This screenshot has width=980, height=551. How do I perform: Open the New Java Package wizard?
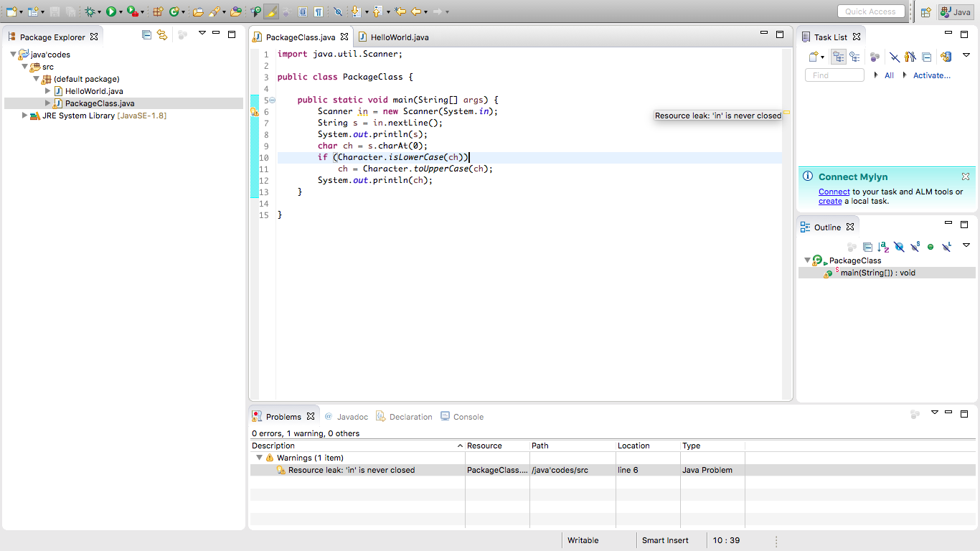[159, 11]
